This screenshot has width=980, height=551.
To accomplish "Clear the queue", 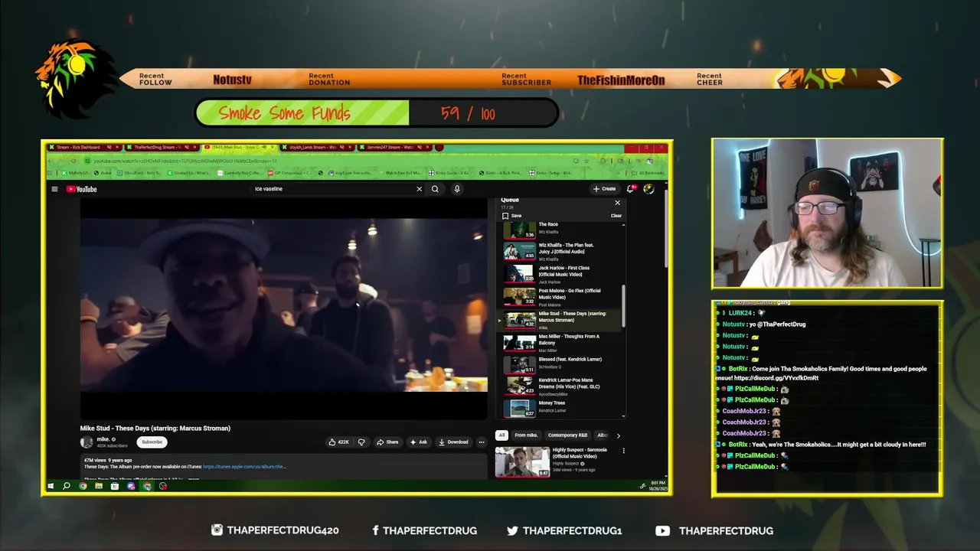I will pyautogui.click(x=616, y=216).
